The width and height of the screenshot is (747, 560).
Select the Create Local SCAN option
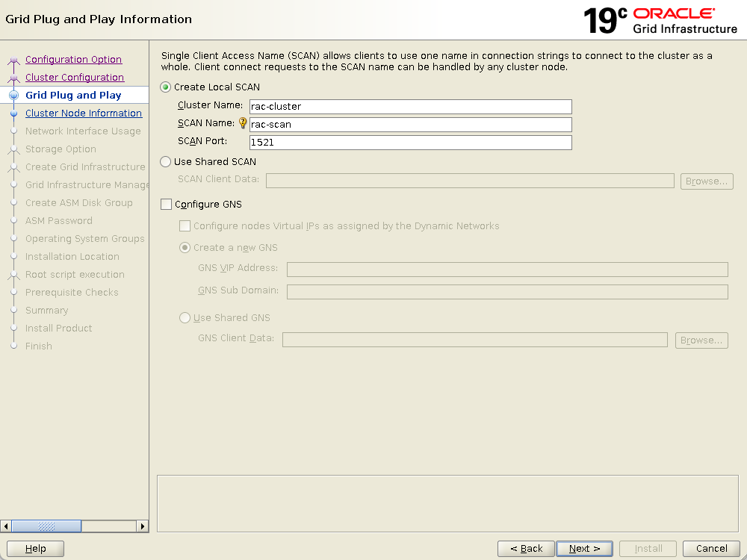[x=166, y=87]
